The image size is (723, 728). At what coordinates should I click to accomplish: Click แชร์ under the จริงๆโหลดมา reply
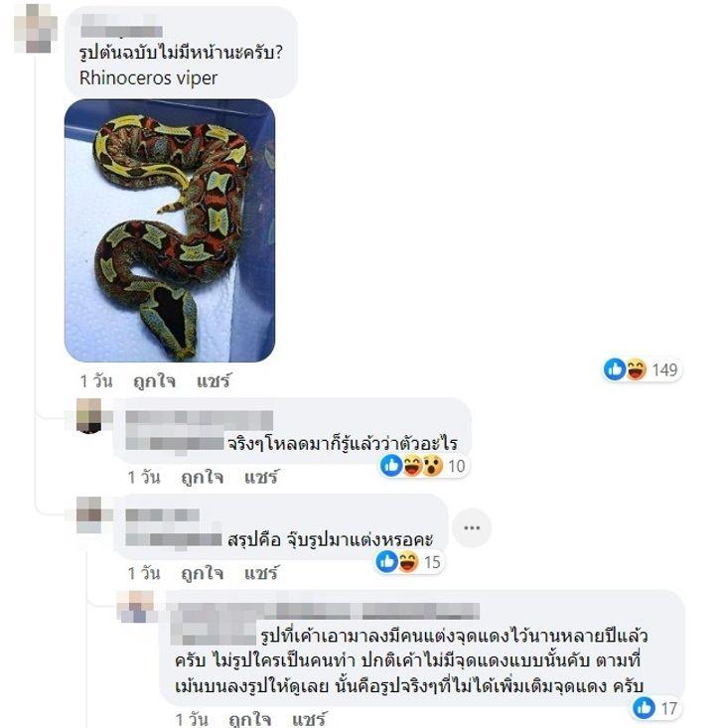[261, 478]
